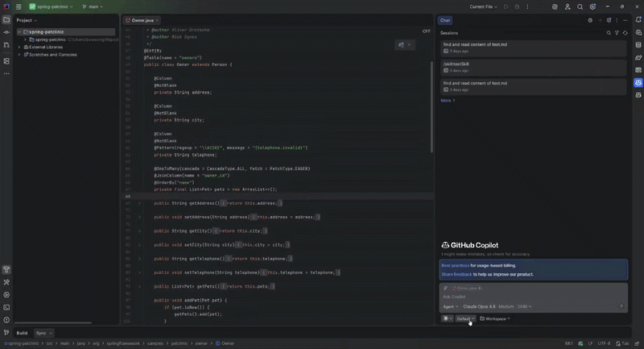Viewport: 644px width, 349px height.
Task: Open the Project tool window folder icon
Action: tap(6, 19)
